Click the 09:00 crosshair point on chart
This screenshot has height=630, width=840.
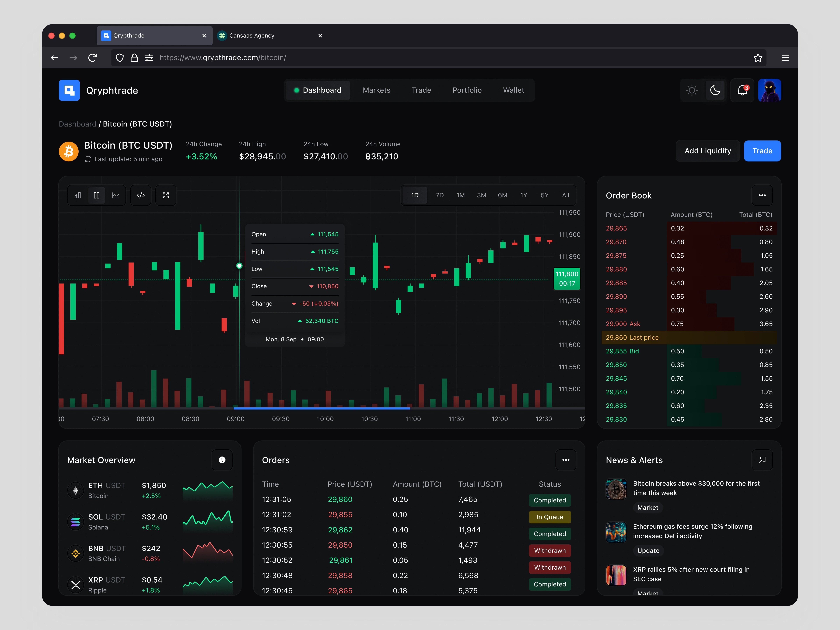click(x=239, y=266)
